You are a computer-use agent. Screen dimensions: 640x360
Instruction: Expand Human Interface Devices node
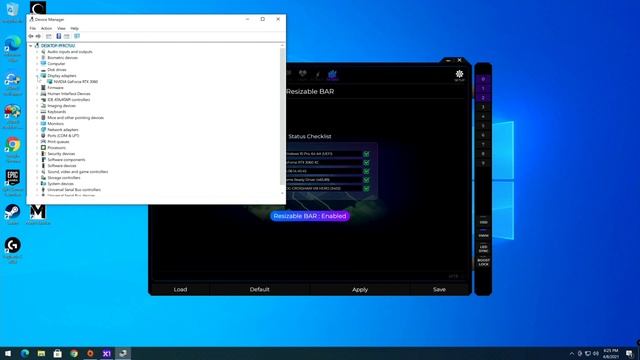pos(37,93)
